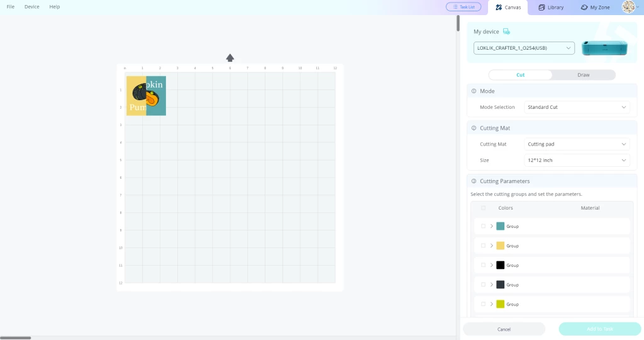Open the Cutting Mat Cutting pad dropdown

[577, 144]
